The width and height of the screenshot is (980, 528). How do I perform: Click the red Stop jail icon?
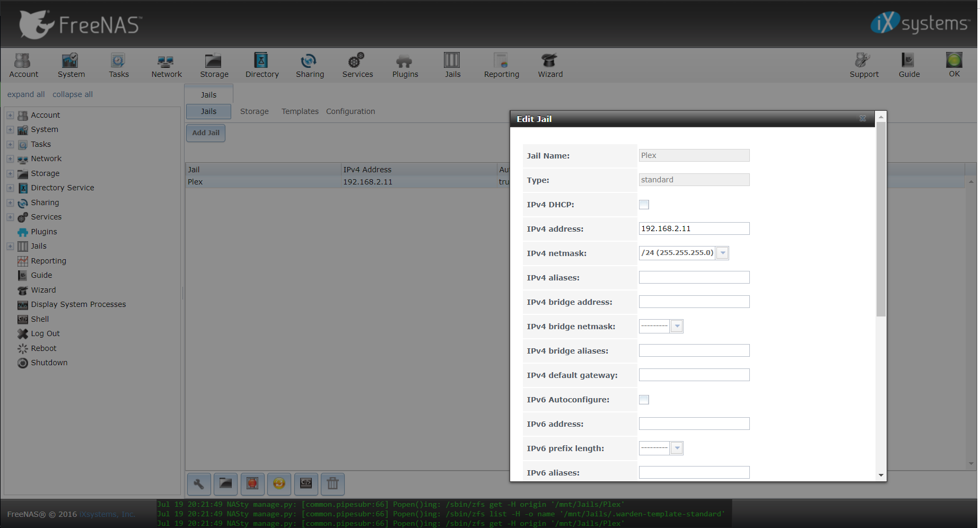click(252, 484)
